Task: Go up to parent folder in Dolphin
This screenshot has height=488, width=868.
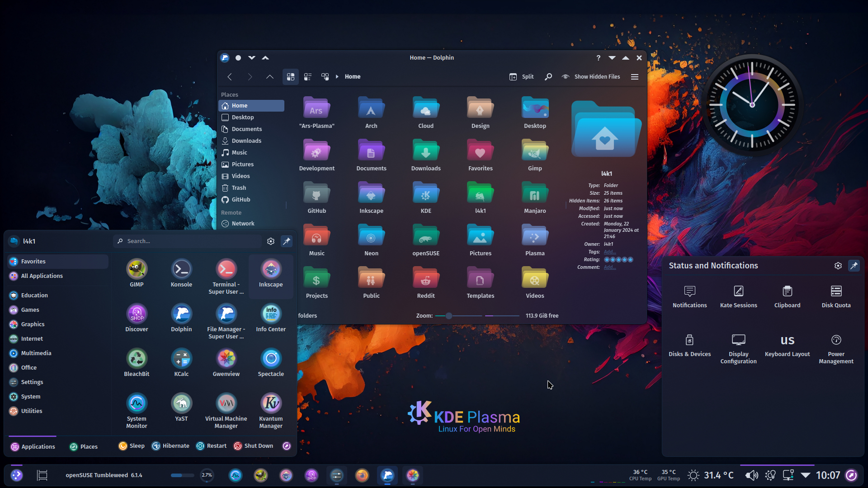Action: tap(270, 77)
